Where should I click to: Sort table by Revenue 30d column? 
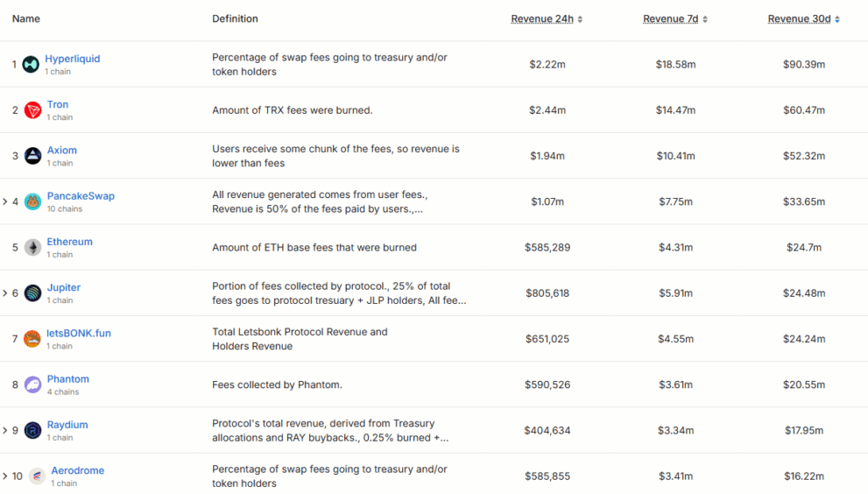coord(804,18)
